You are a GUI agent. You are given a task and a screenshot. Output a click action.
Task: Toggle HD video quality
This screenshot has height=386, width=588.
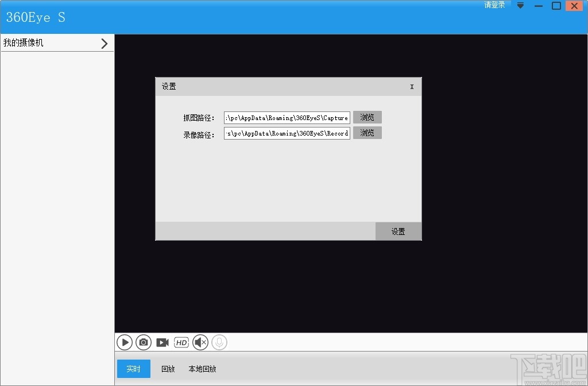pos(181,342)
